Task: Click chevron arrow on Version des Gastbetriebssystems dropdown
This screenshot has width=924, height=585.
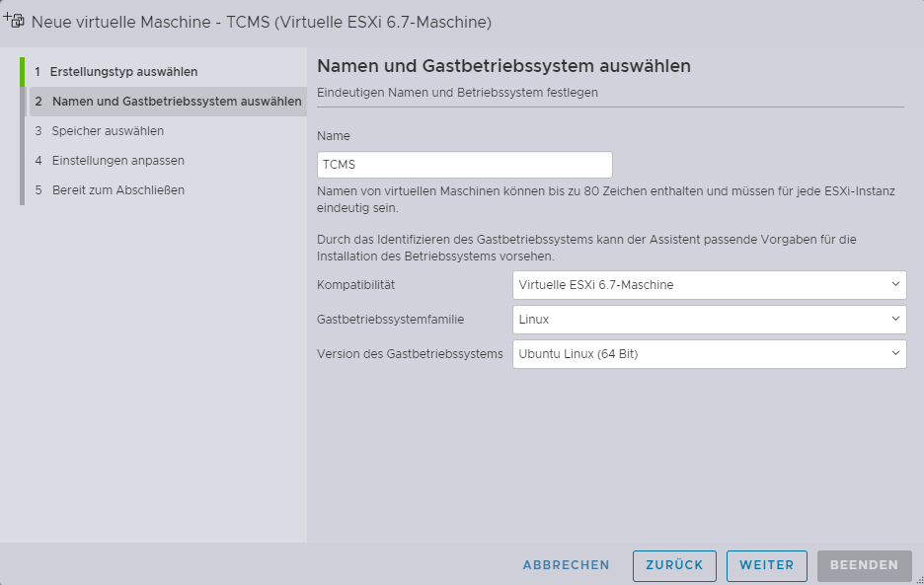Action: (x=894, y=353)
